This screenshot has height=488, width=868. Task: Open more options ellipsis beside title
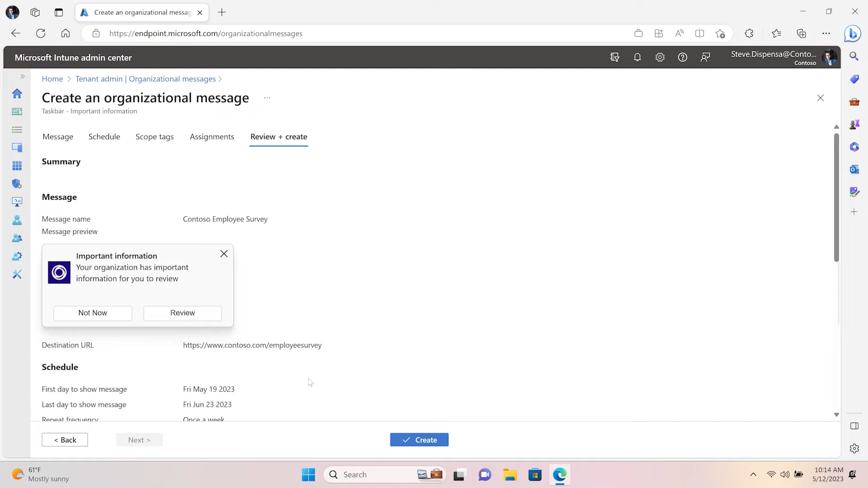click(x=267, y=98)
